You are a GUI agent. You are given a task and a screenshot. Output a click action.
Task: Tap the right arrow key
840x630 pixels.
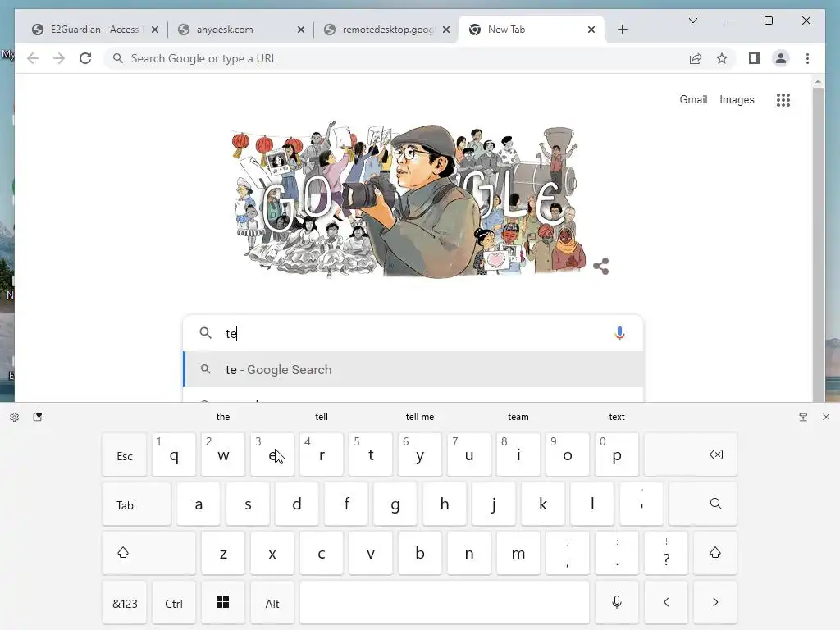click(x=715, y=602)
